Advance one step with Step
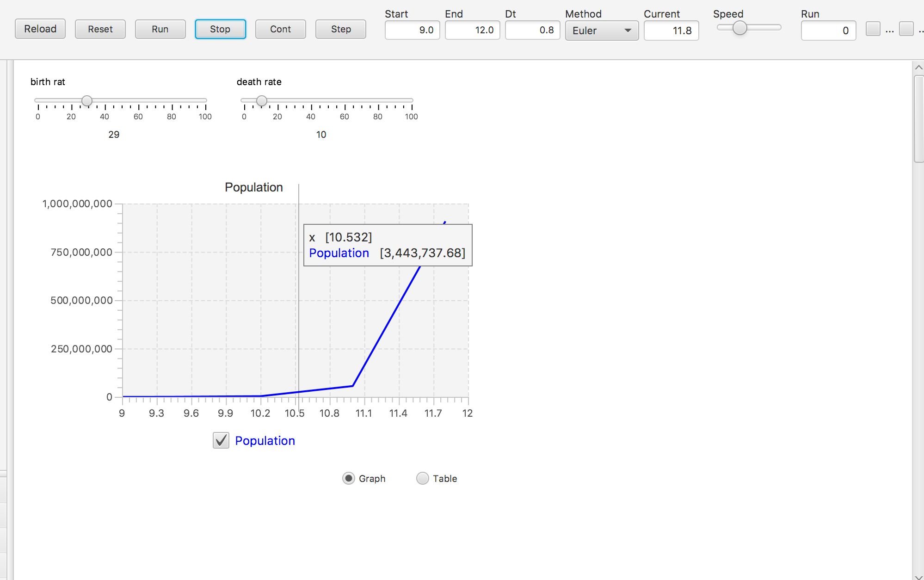The image size is (924, 580). (x=341, y=29)
